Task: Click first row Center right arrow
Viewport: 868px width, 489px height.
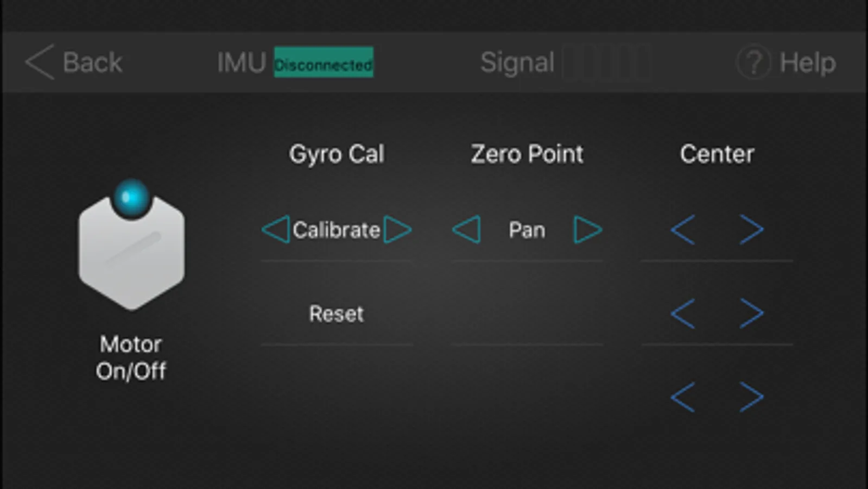Action: tap(752, 229)
